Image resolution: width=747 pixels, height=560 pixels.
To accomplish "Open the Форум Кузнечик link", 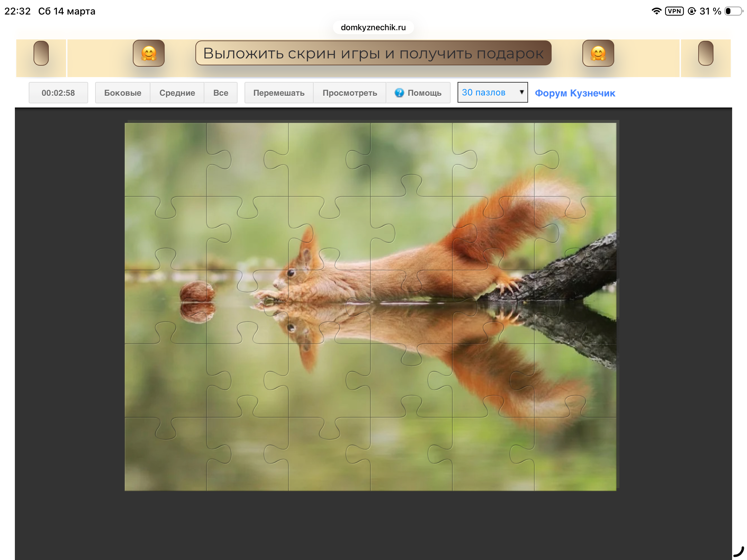I will click(575, 93).
